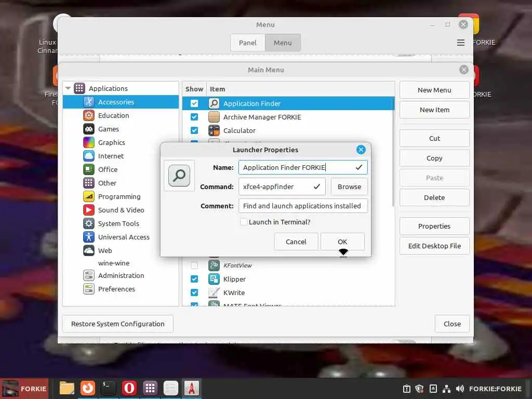The width and height of the screenshot is (532, 399).
Task: Click the FORKIE:FORKIE clock text in tray
Action: (x=495, y=389)
